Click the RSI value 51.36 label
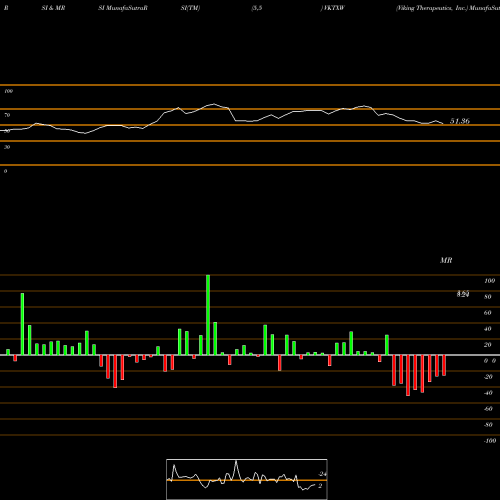 [460, 121]
